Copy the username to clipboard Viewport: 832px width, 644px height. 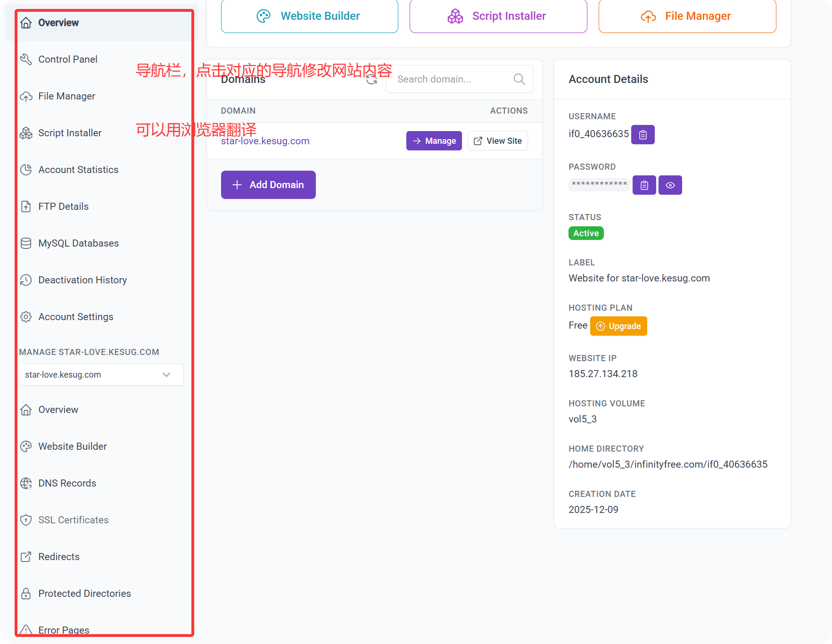tap(643, 135)
